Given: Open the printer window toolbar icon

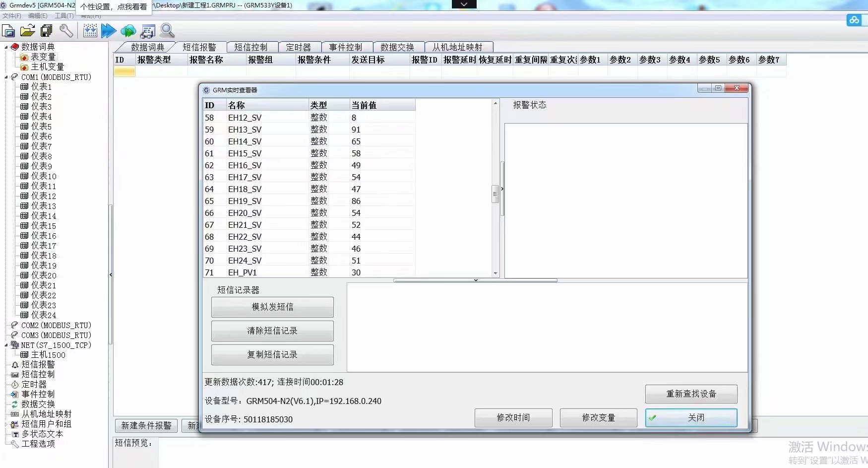Looking at the screenshot, I should (x=148, y=31).
